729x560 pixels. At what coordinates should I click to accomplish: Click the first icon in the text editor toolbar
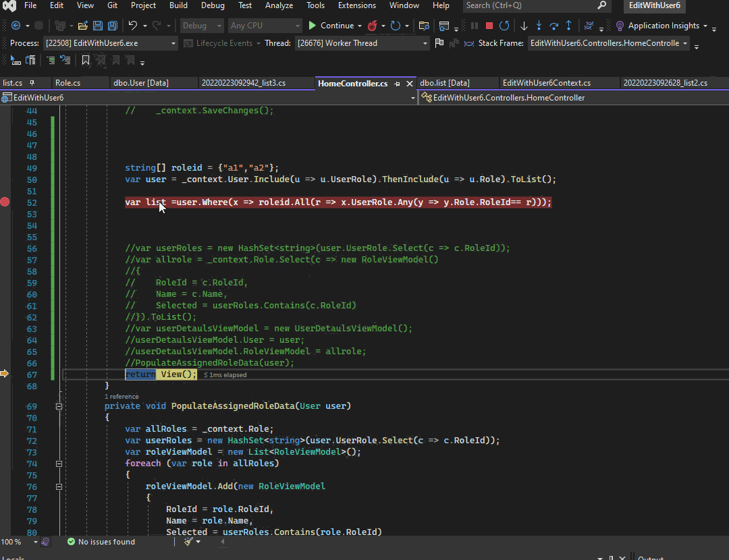pos(16,61)
